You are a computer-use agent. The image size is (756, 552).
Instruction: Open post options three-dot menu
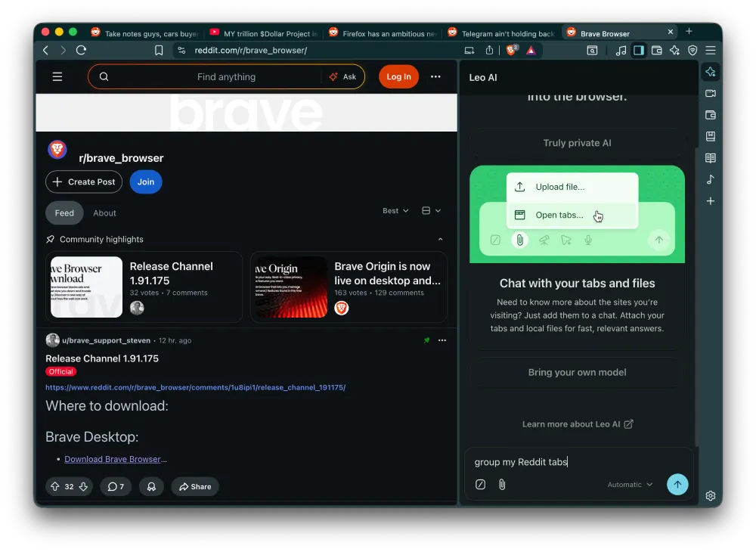pyautogui.click(x=442, y=340)
